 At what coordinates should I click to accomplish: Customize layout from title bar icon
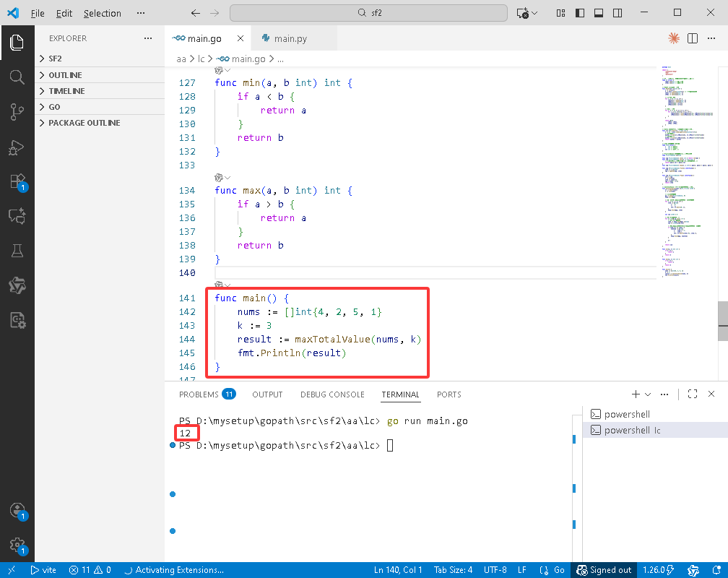tap(561, 13)
